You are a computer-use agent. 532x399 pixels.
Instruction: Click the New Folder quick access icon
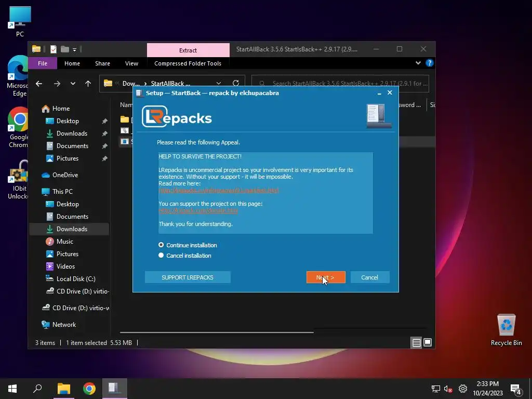(x=65, y=49)
